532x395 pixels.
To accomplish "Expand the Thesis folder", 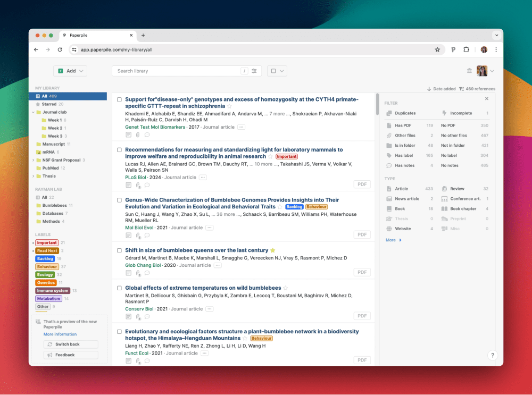I will tap(33, 176).
